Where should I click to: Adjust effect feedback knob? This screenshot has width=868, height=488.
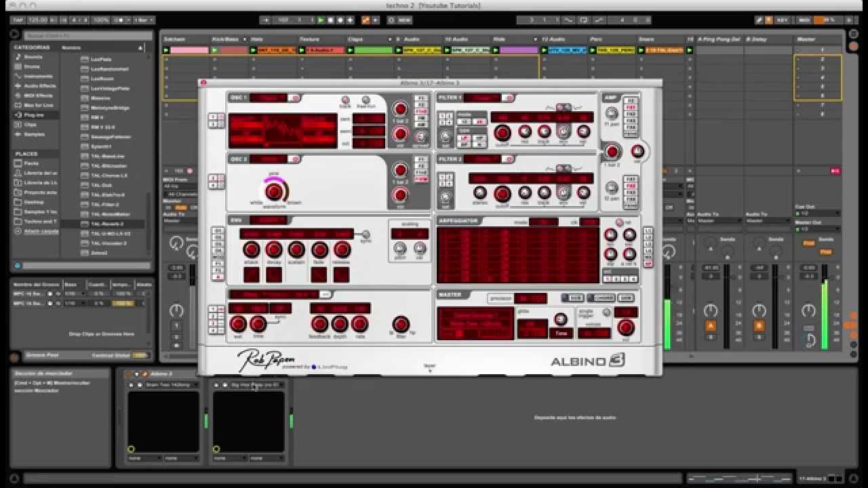(319, 324)
